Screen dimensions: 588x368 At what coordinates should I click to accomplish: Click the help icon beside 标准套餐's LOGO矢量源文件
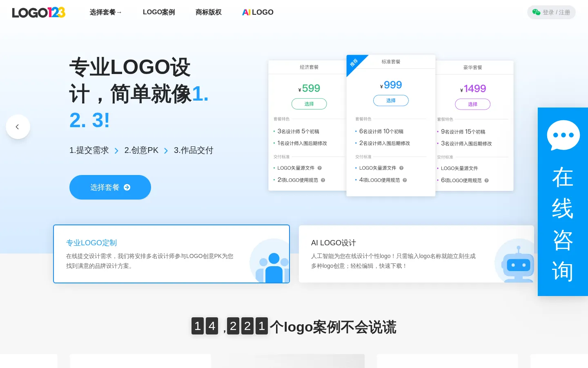pyautogui.click(x=401, y=168)
